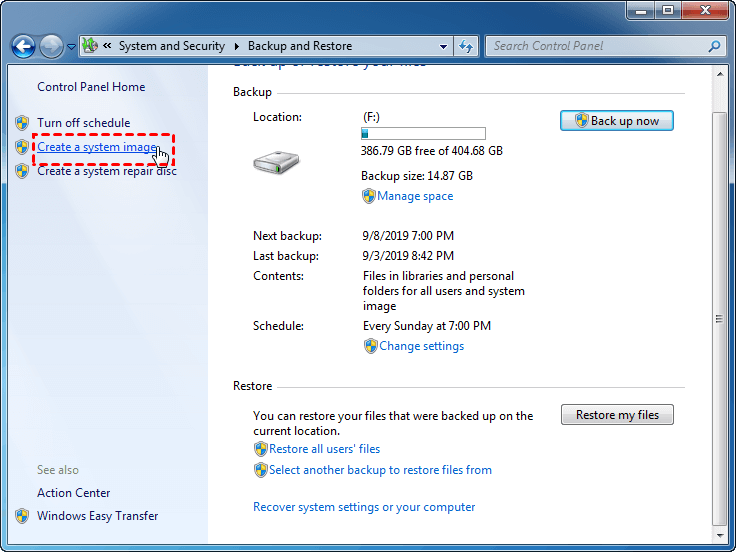Open the recent pages dropdown arrow

click(x=72, y=47)
